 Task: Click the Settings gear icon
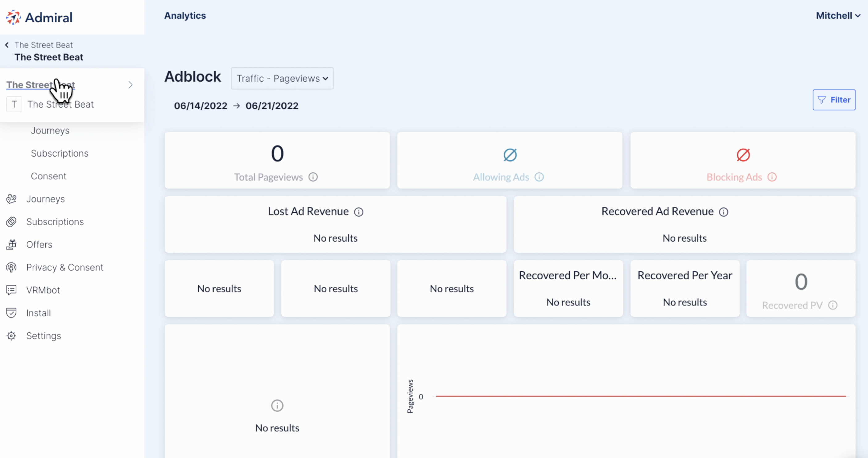click(x=11, y=336)
